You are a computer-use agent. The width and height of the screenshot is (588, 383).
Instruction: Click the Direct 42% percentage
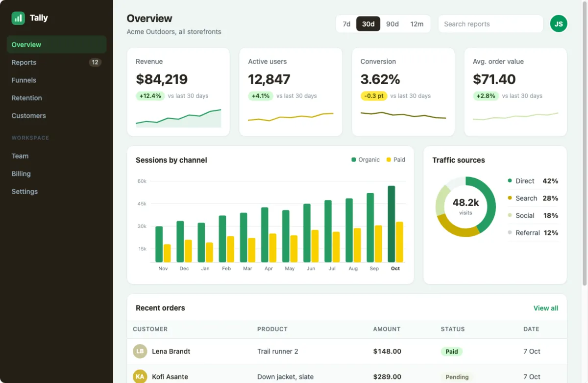tap(550, 181)
